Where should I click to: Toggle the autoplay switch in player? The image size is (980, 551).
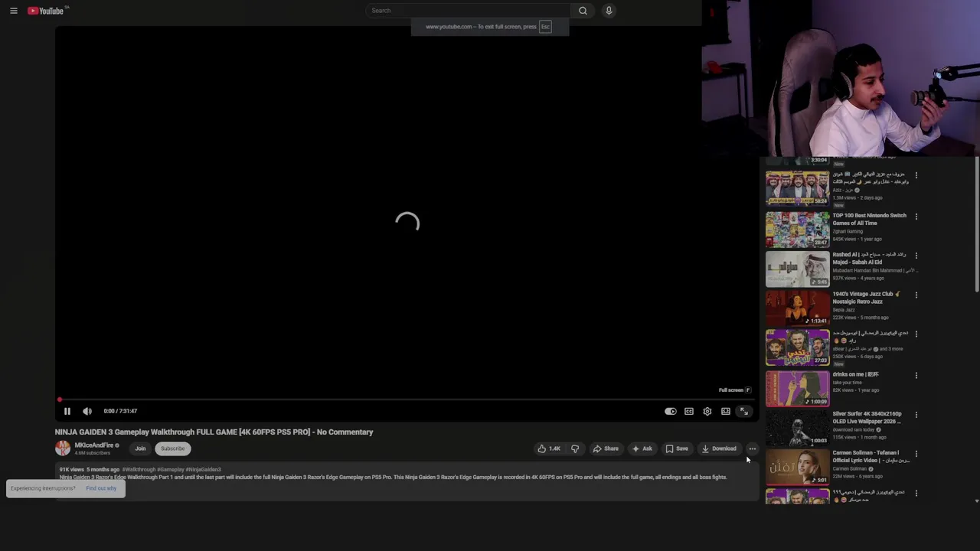[670, 411]
